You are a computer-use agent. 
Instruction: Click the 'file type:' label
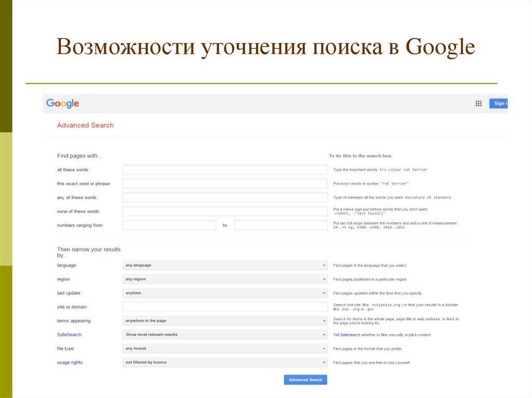(65, 349)
